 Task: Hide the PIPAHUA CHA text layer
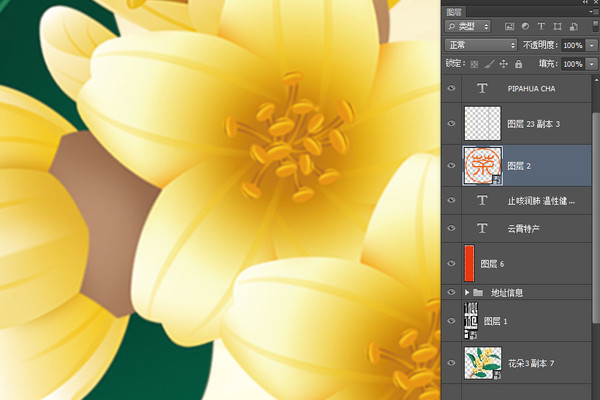[452, 88]
